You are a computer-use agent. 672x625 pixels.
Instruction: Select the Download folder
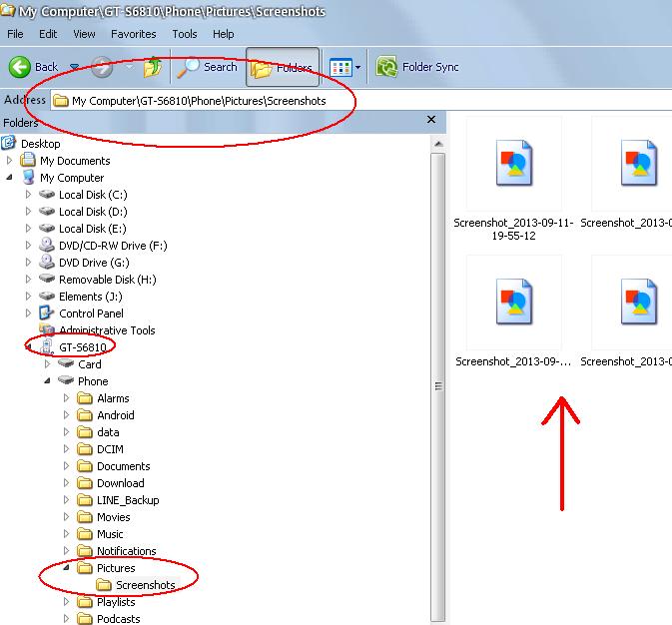(120, 483)
